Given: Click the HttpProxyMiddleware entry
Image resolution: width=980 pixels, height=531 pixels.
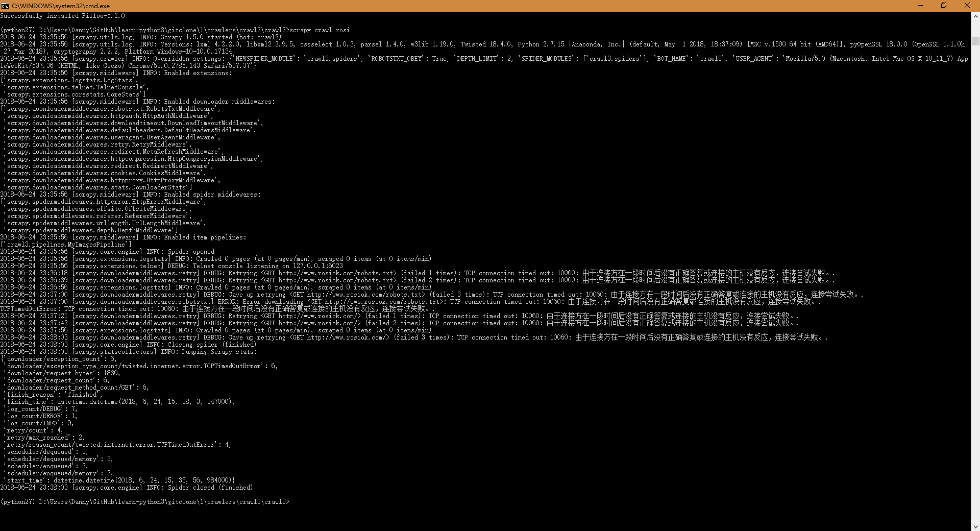Looking at the screenshot, I should point(112,180).
